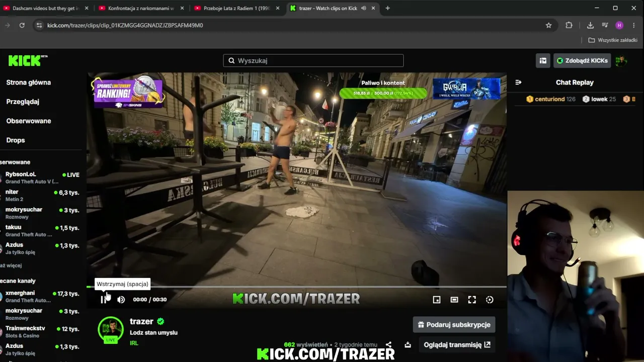This screenshot has height=362, width=644.
Task: Click centuriond in the chat leaderboard
Action: point(549,99)
